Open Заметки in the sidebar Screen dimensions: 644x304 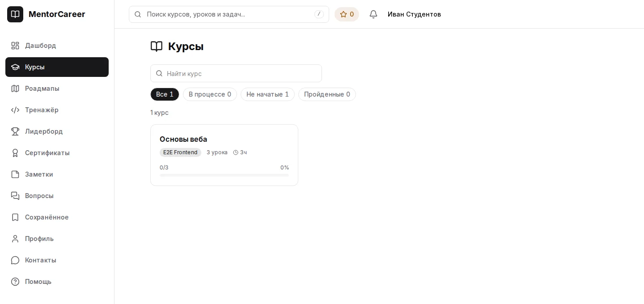coord(57,174)
